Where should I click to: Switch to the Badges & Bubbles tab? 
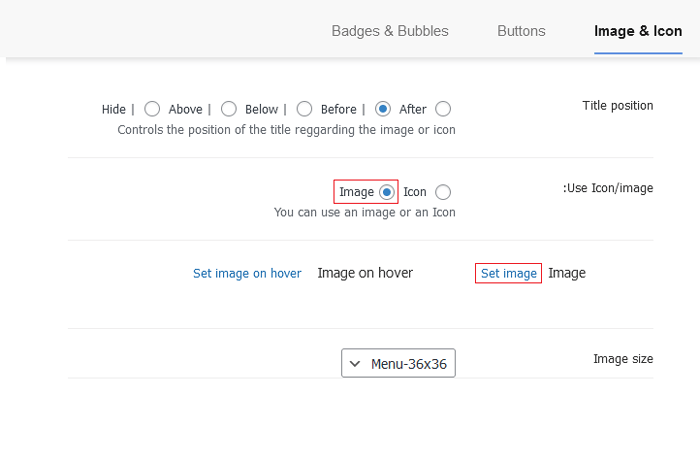pyautogui.click(x=390, y=31)
